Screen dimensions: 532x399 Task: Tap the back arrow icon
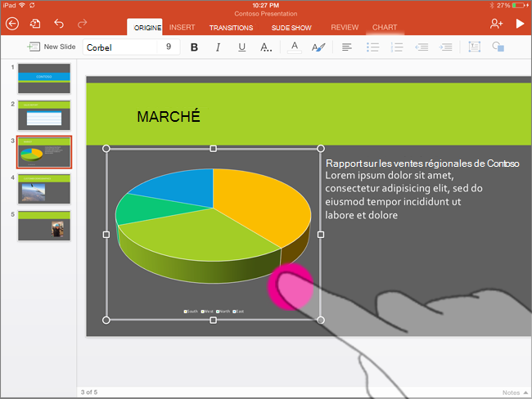[12, 24]
